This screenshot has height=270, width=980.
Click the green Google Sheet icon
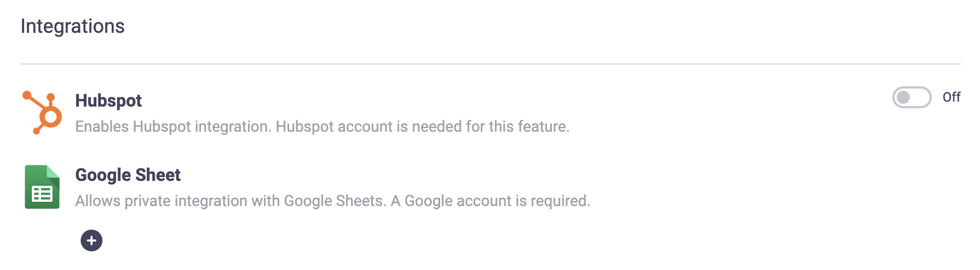point(42,187)
